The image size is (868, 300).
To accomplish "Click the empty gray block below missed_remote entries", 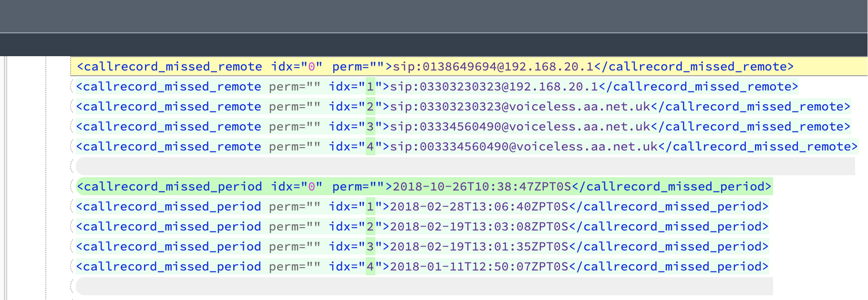I will point(465,166).
